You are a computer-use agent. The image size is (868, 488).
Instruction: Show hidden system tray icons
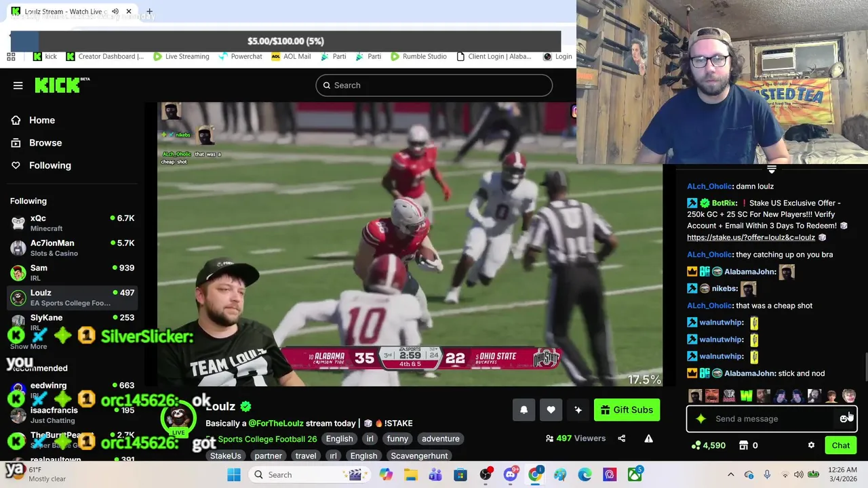[x=730, y=474]
